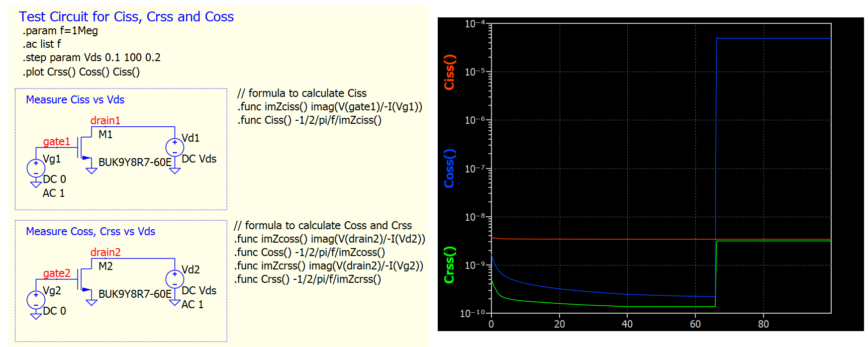Select the Vg2 voltage source symbol
Screen dimensions: 868x347
[36, 300]
